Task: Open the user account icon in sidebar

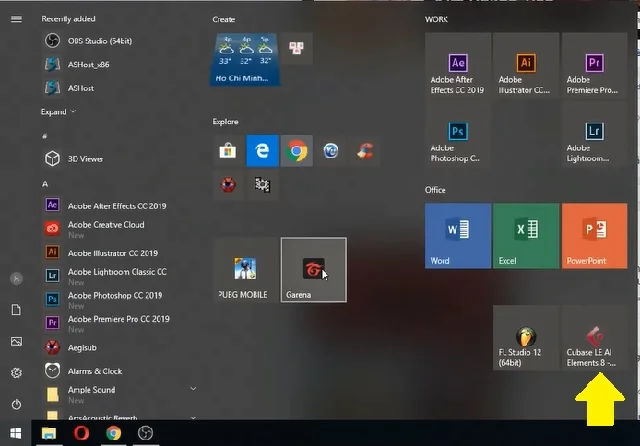Action: [x=16, y=279]
